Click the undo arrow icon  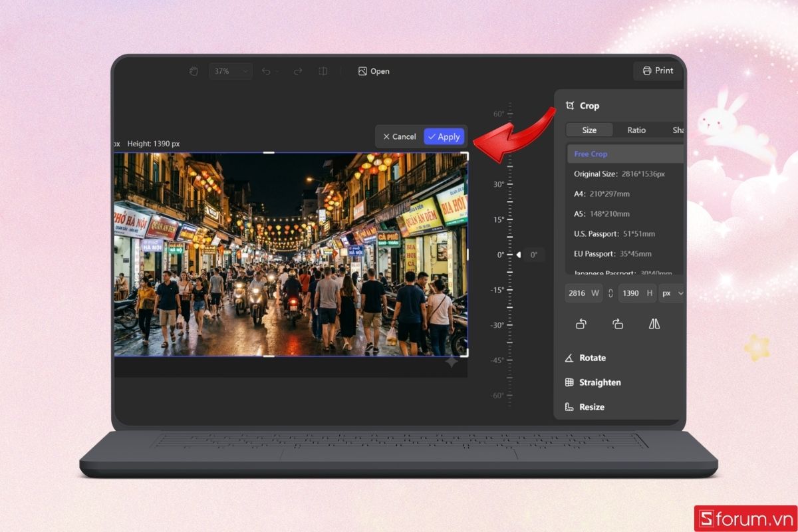267,71
